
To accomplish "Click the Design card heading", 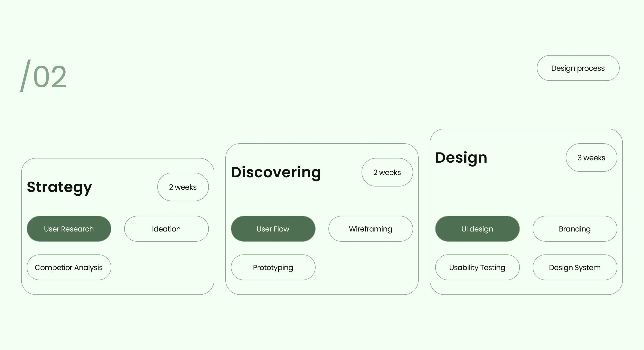I will [x=461, y=158].
